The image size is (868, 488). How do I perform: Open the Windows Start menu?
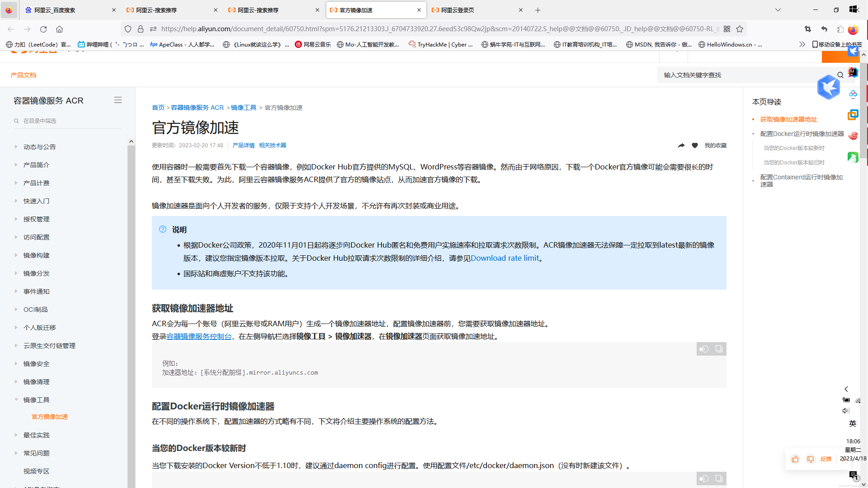click(x=853, y=9)
